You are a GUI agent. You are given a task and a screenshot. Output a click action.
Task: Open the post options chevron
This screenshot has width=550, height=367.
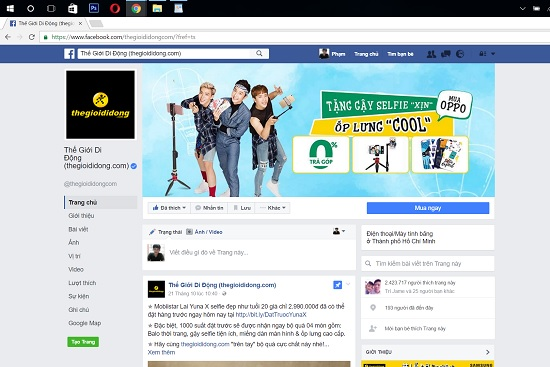pos(348,284)
